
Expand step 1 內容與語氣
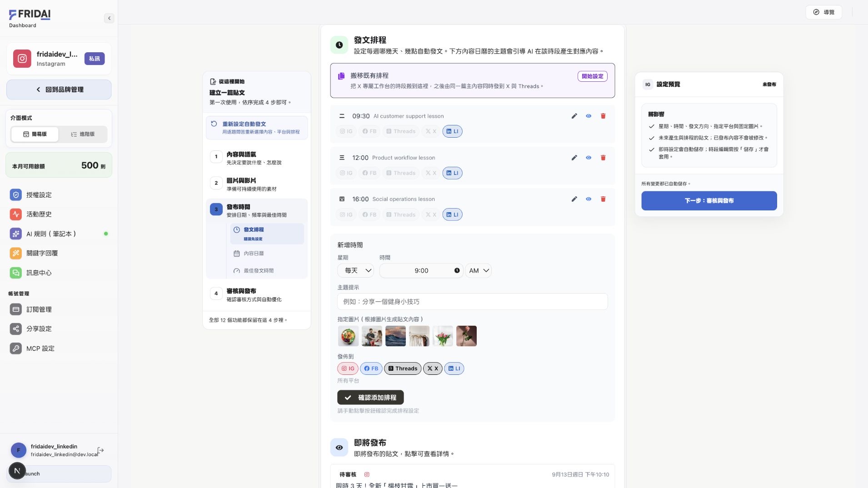tap(257, 158)
